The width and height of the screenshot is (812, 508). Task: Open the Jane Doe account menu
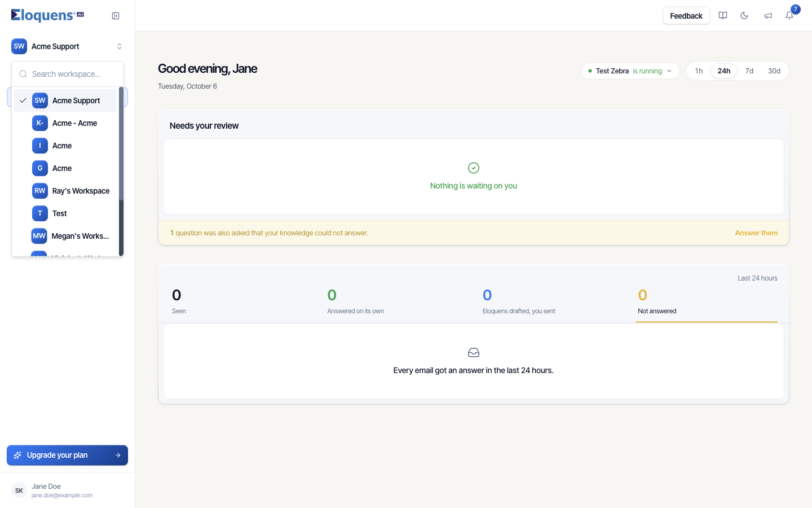point(68,491)
